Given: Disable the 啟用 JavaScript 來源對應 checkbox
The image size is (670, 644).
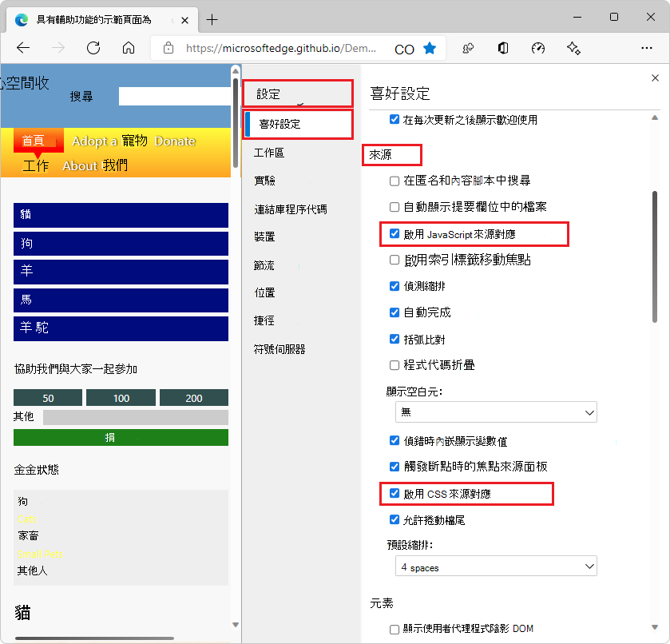Looking at the screenshot, I should tap(394, 234).
